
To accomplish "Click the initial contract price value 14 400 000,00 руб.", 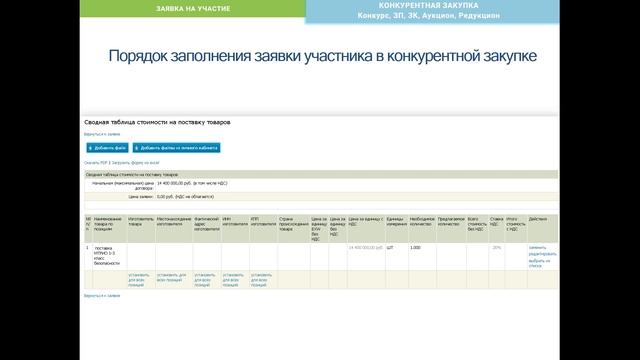I will pyautogui.click(x=192, y=183).
